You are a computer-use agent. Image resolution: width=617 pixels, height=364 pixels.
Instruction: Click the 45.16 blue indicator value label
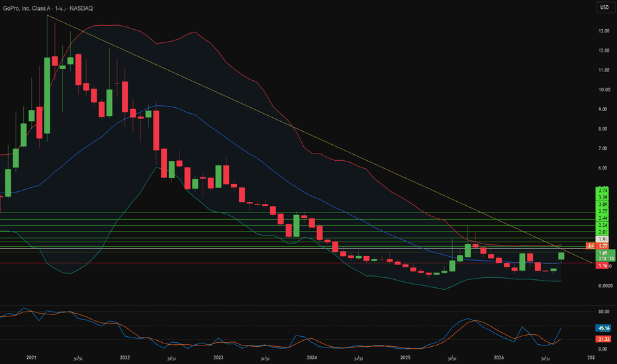pos(604,328)
